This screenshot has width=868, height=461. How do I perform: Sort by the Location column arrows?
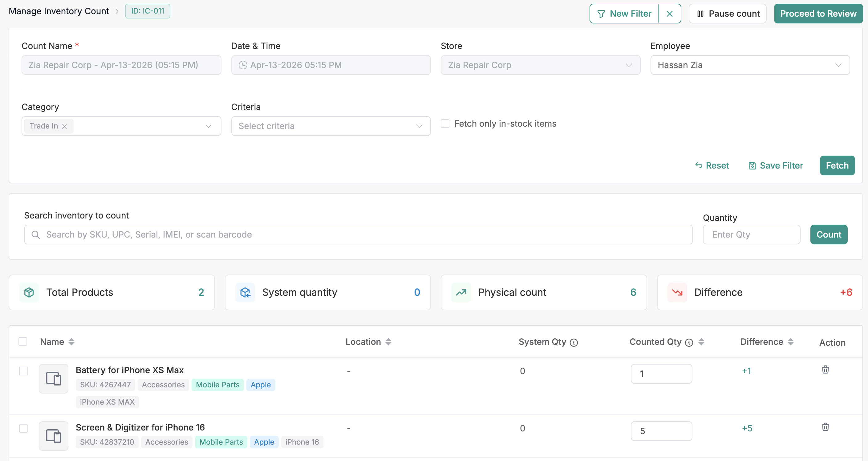[x=388, y=342]
